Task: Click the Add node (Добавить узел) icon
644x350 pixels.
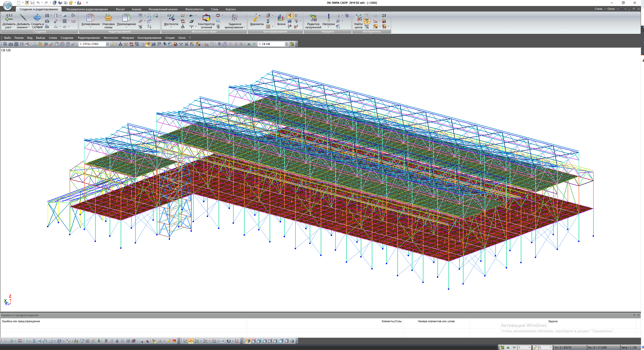Action: point(9,18)
